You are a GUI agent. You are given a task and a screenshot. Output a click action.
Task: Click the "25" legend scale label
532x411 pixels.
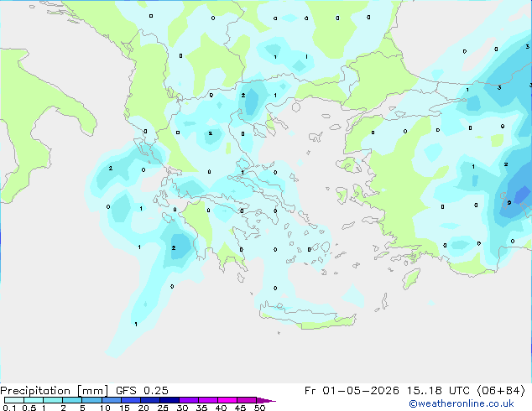pos(163,408)
